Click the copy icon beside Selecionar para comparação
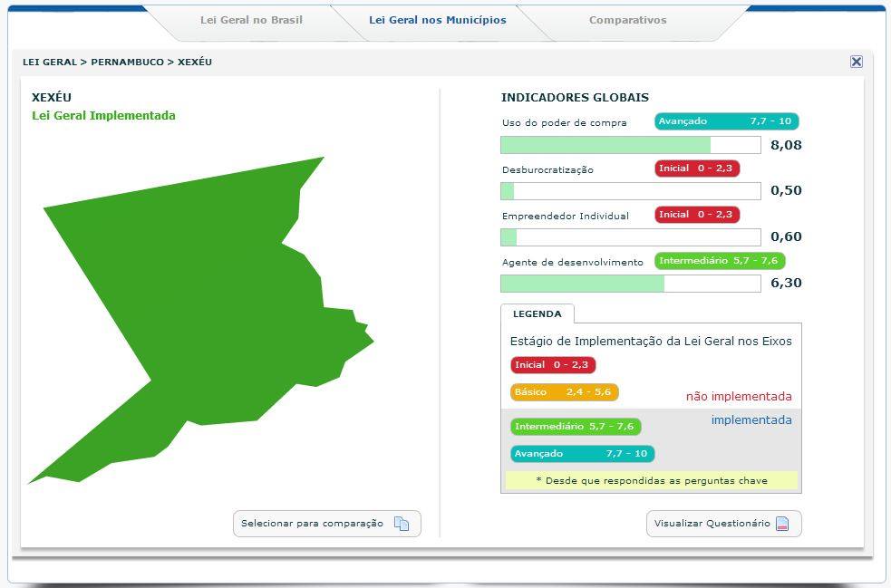 click(x=399, y=523)
